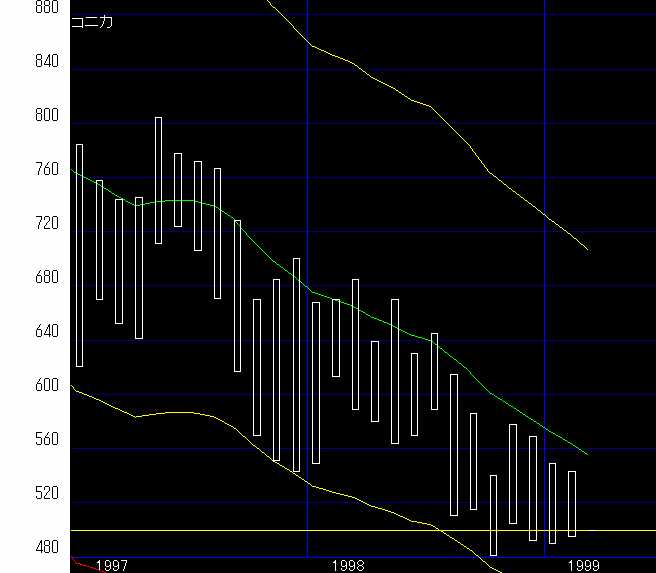
Task: Select the lower yellow band curve
Action: 250,438
